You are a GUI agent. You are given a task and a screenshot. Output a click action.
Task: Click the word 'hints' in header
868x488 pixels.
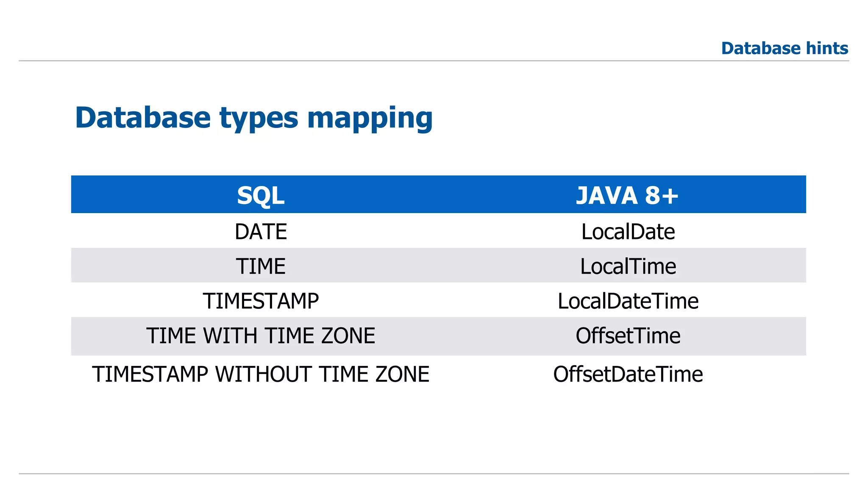click(x=827, y=48)
